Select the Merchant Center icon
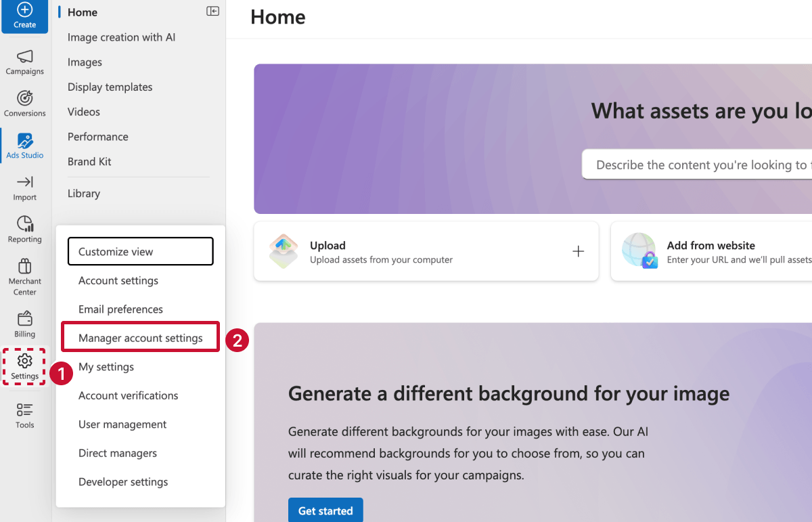Image resolution: width=812 pixels, height=522 pixels. 24,274
